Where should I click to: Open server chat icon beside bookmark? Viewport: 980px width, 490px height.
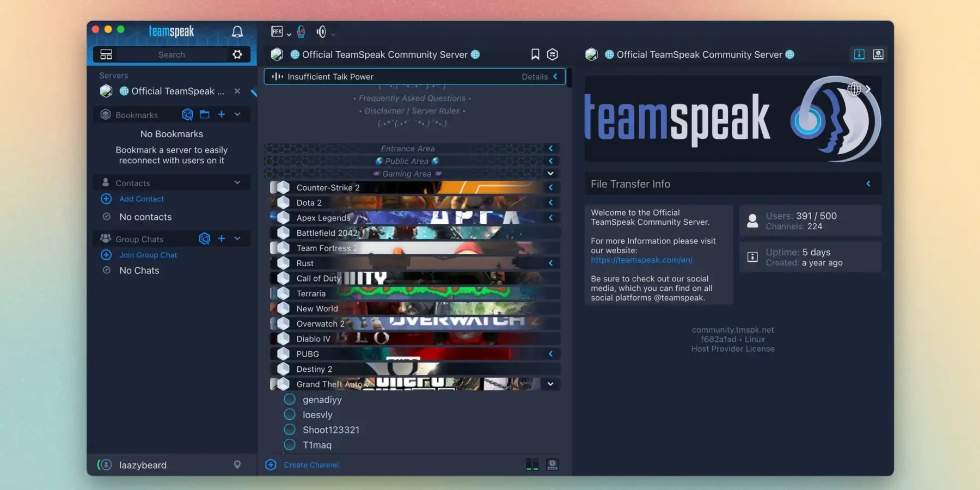[553, 54]
